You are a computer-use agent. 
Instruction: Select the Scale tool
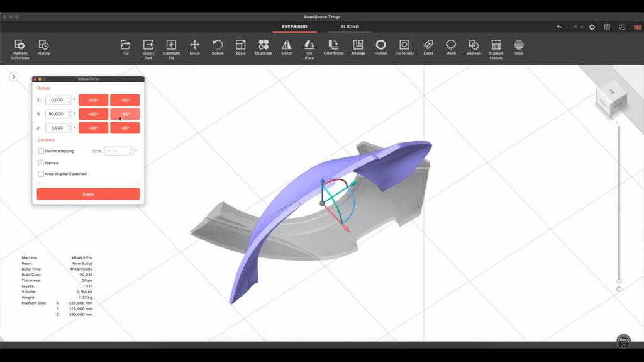pos(241,47)
